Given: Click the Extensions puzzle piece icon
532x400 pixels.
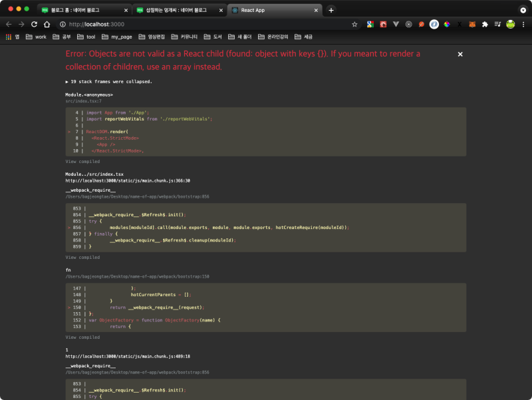Looking at the screenshot, I should pyautogui.click(x=484, y=23).
